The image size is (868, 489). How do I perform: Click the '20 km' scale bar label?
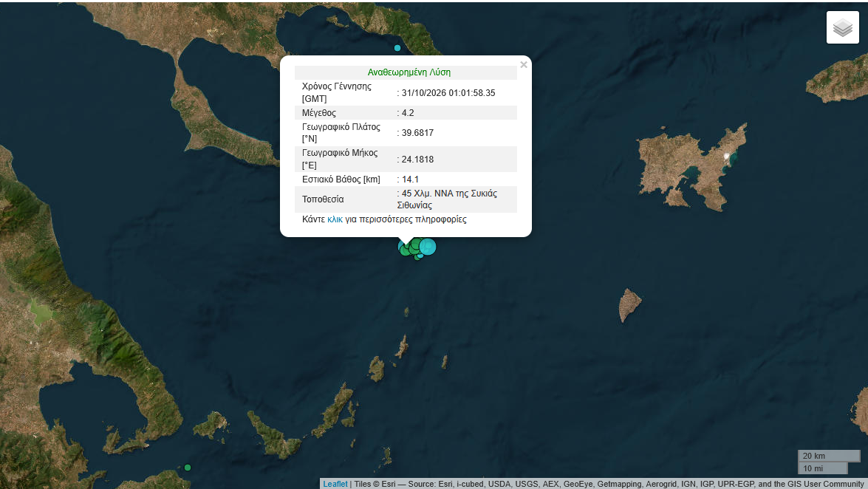[814, 456]
